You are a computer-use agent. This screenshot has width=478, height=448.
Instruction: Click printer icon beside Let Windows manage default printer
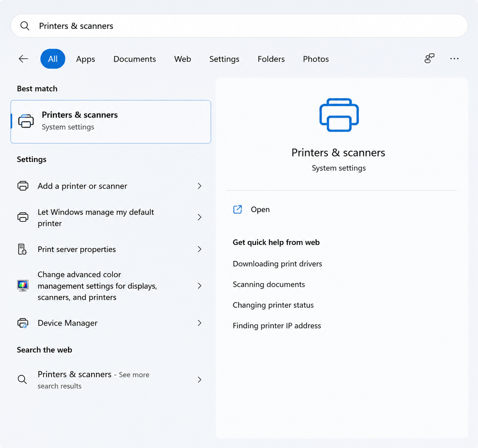23,217
